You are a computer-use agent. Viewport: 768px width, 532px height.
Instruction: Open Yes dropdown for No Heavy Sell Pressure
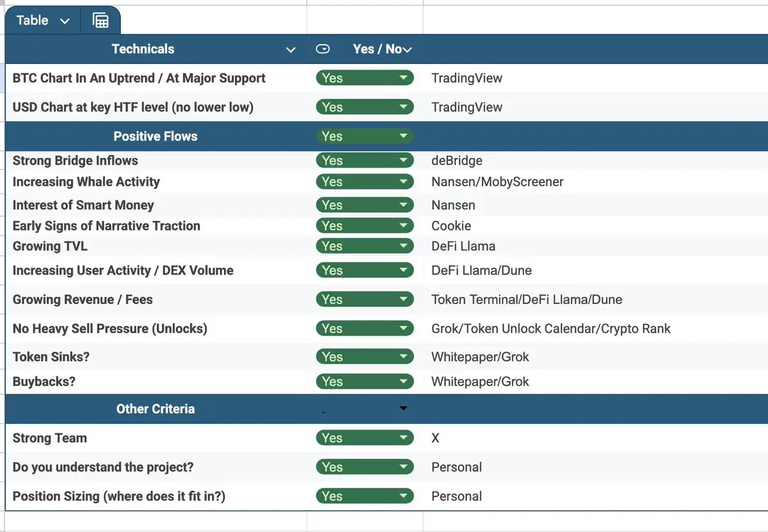pos(365,328)
